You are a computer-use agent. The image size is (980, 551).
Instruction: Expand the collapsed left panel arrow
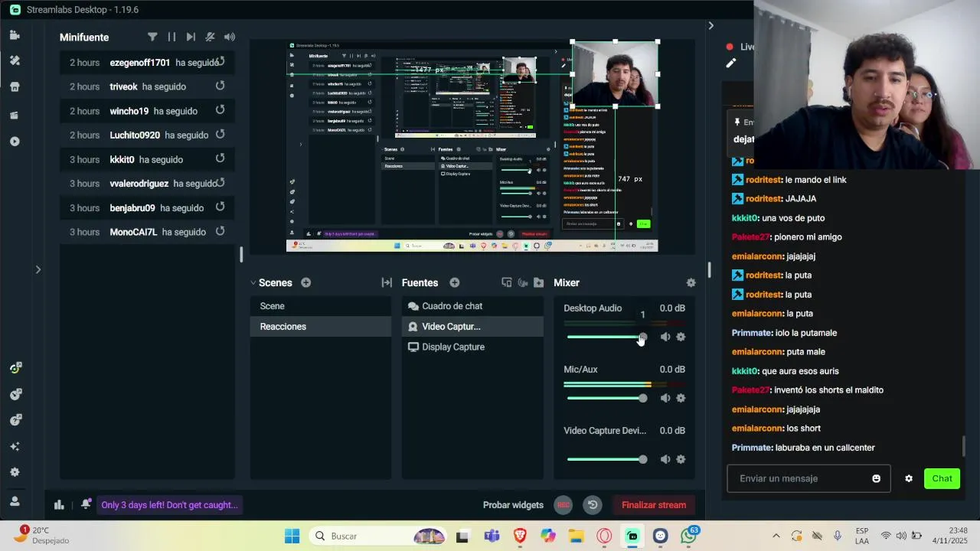click(38, 269)
